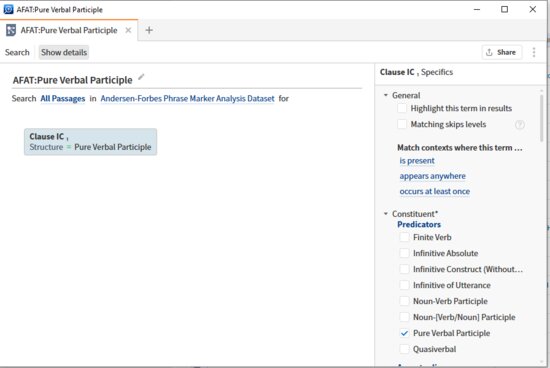Change the 'occurs at least once' option
550x368 pixels.
(435, 192)
